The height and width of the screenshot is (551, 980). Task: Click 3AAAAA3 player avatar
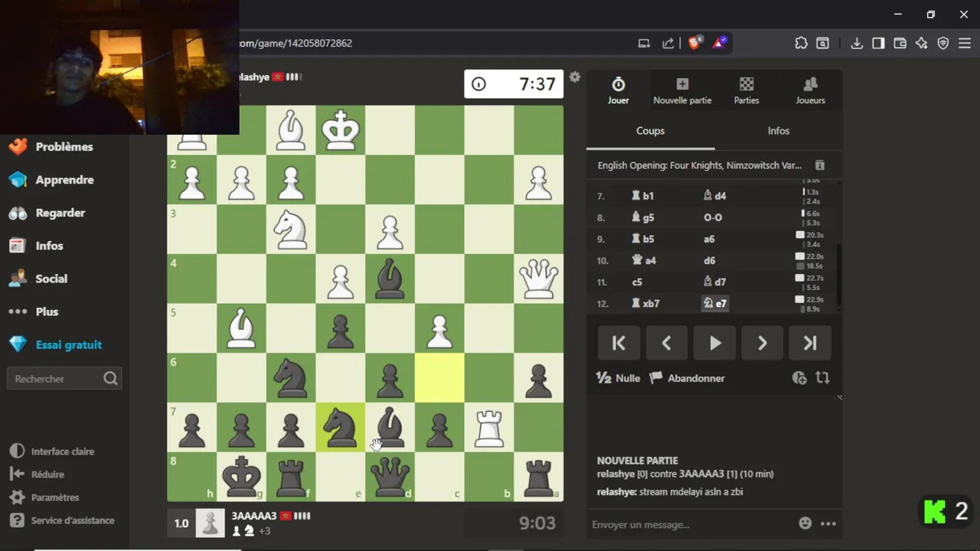coord(211,523)
